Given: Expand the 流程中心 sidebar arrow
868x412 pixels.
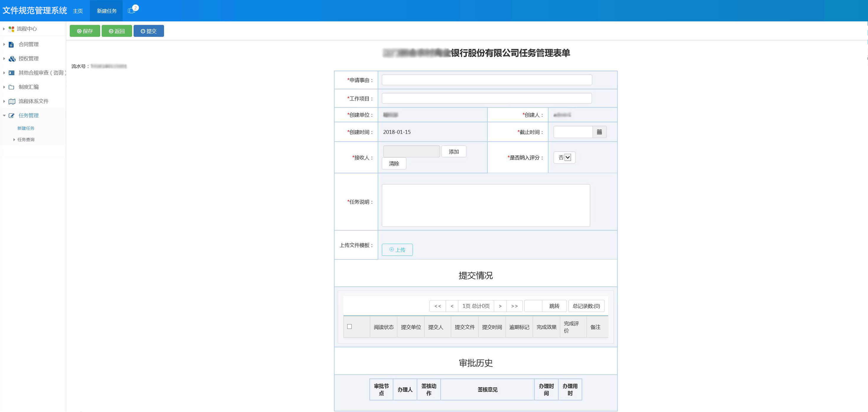Looking at the screenshot, I should (4, 29).
